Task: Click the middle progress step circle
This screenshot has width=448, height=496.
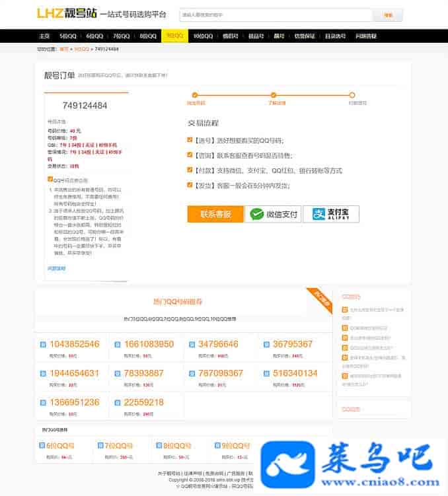Action: coord(274,95)
